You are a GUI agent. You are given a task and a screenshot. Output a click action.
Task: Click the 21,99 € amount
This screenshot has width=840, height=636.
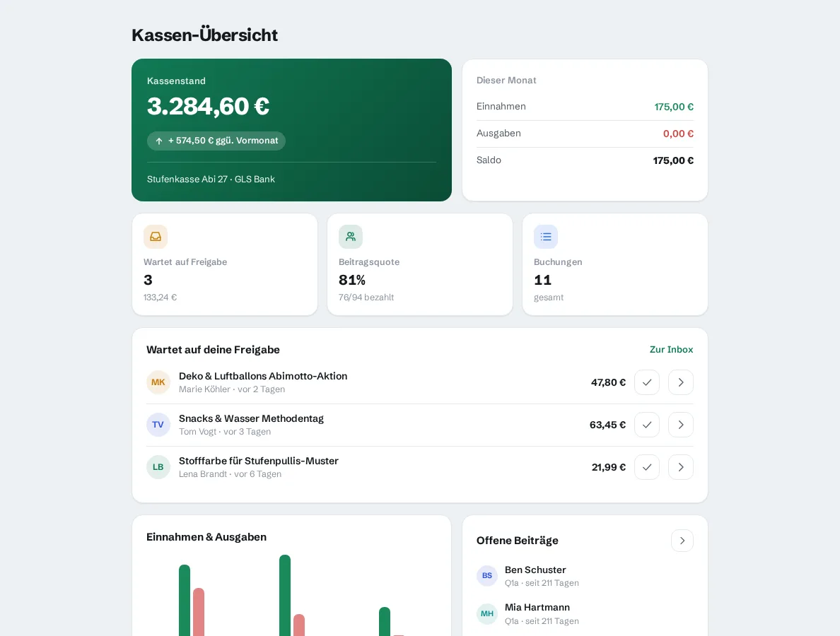609,467
